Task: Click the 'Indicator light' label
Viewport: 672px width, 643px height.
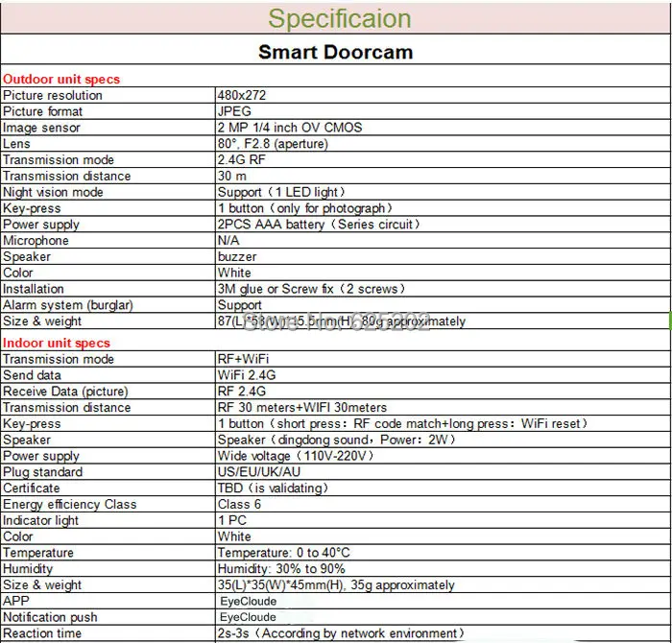Action: (40, 520)
